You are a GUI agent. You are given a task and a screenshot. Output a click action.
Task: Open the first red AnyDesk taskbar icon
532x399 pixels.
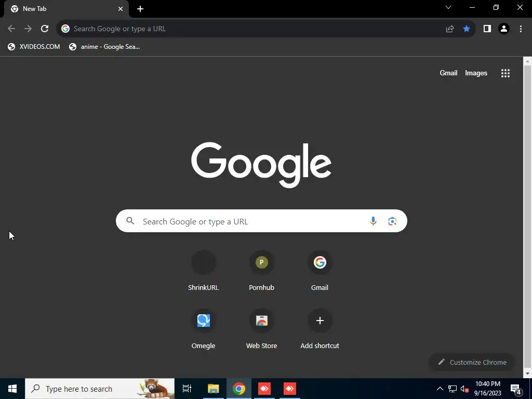click(x=264, y=389)
